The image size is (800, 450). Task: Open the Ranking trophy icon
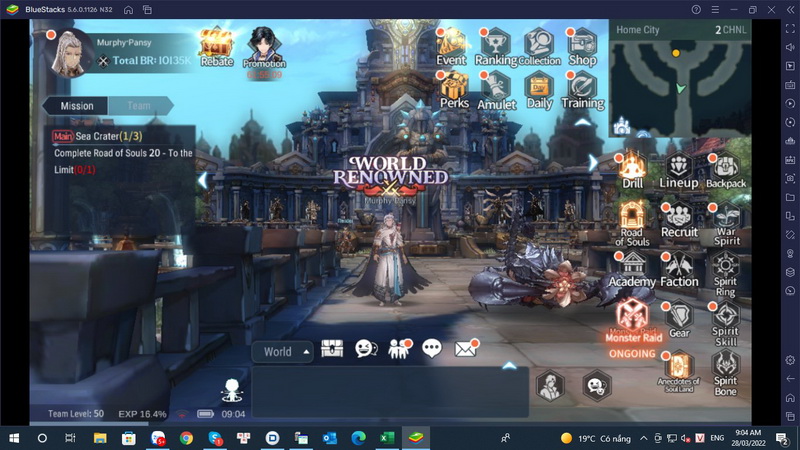(495, 46)
